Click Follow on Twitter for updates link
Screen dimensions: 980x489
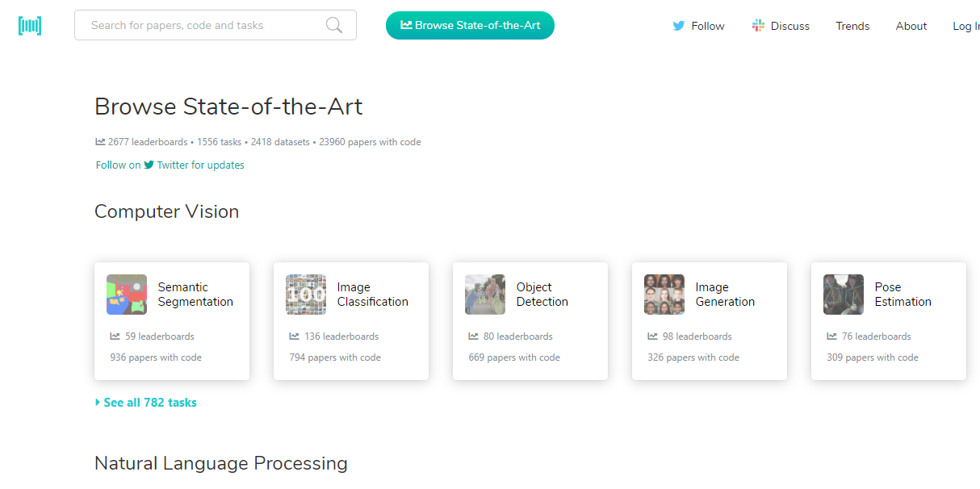[x=170, y=165]
